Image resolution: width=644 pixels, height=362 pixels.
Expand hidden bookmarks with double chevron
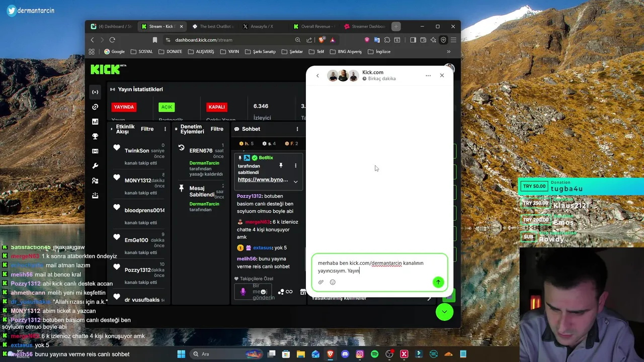448,51
